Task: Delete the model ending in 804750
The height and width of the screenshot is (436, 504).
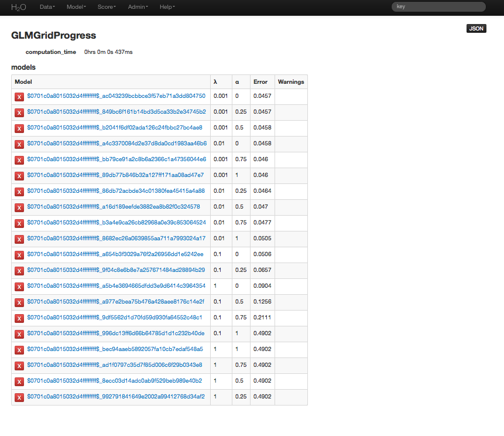Action: [19, 96]
